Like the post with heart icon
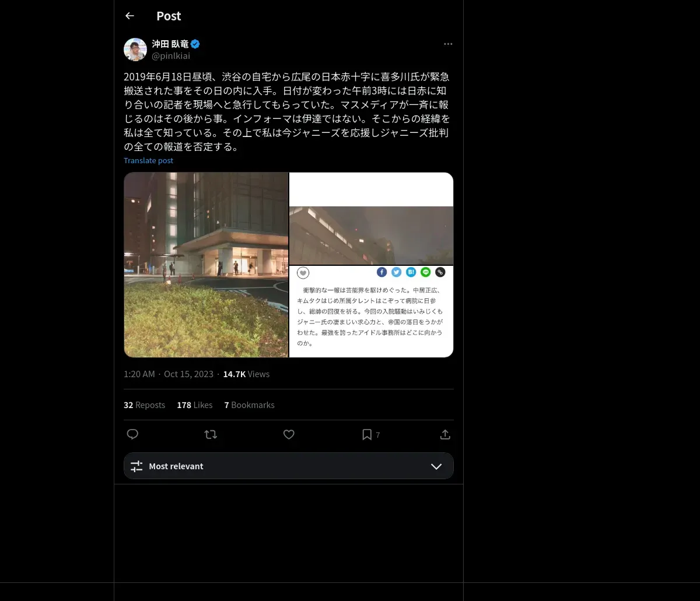 click(x=289, y=434)
